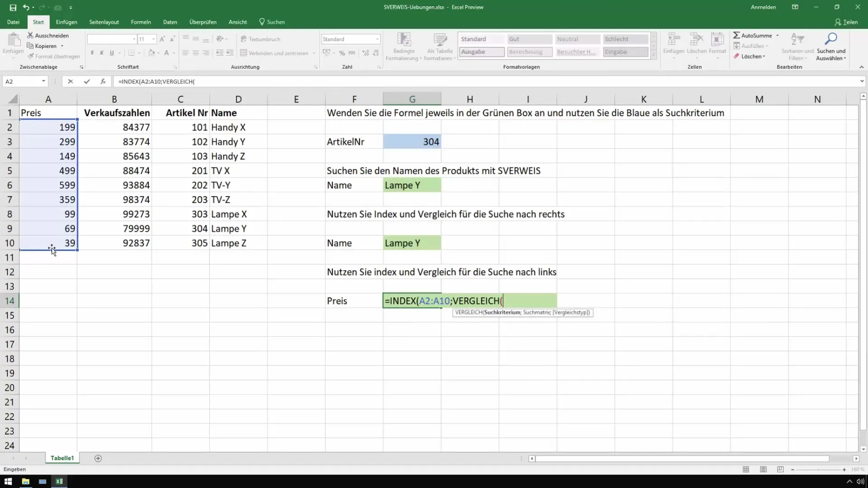Open the font size dropdown
This screenshot has height=488, width=868.
tap(154, 39)
